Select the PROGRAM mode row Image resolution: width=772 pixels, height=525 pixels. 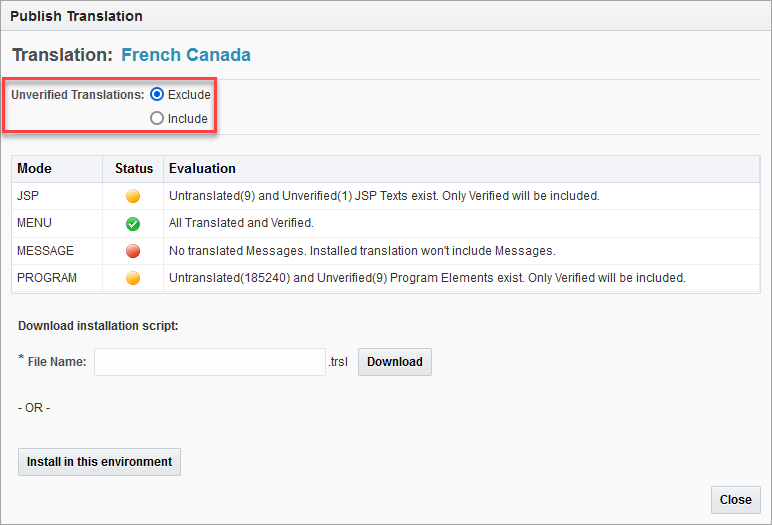[386, 278]
